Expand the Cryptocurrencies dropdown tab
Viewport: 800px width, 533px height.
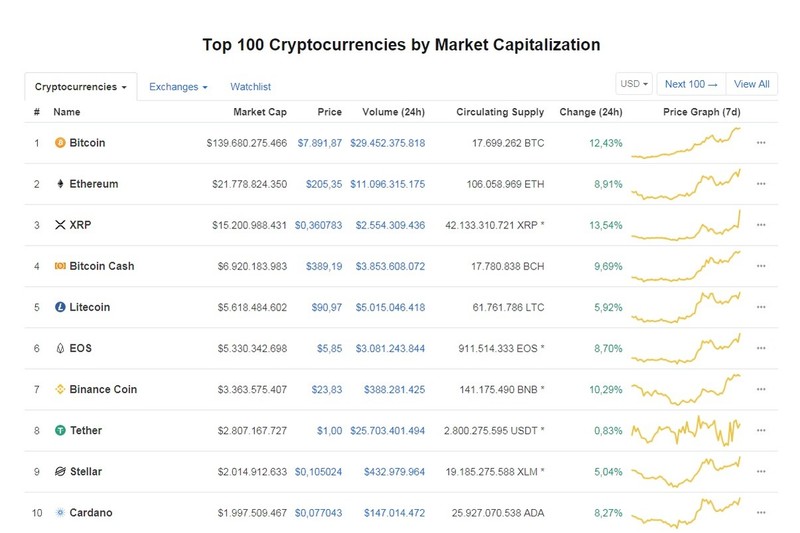(81, 87)
